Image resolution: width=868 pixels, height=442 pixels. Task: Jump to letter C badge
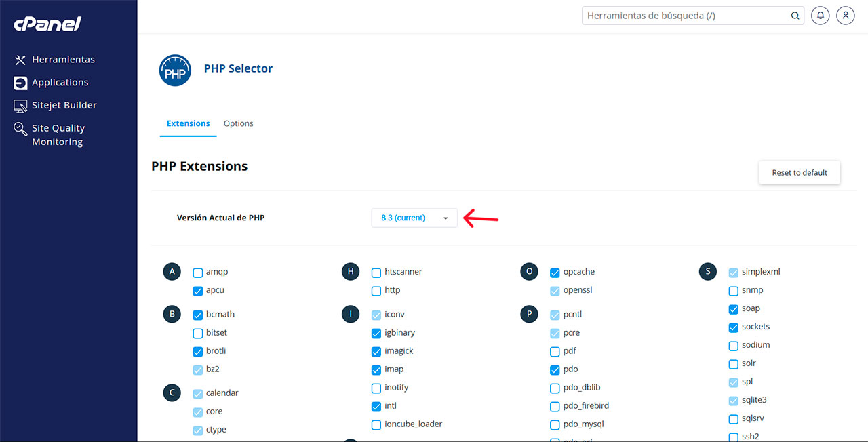(x=172, y=393)
